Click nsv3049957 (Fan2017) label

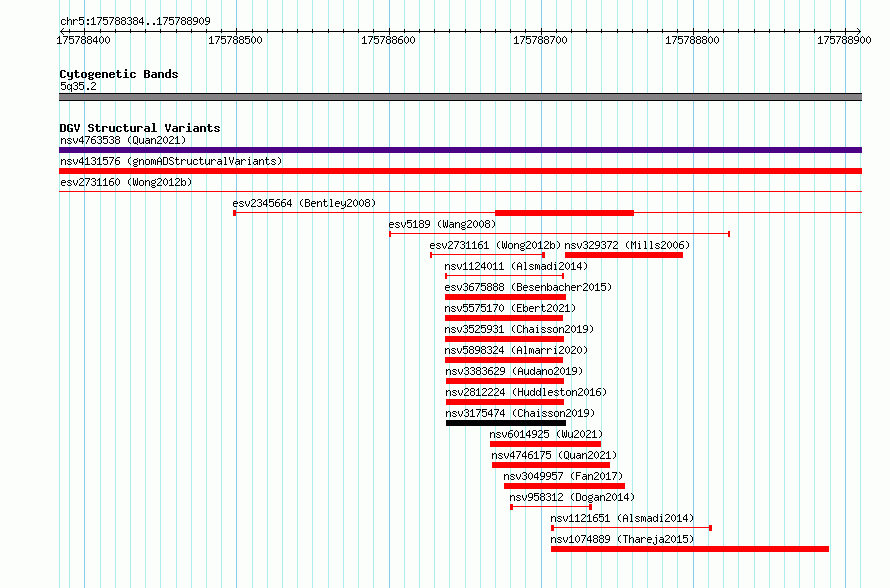pos(563,476)
